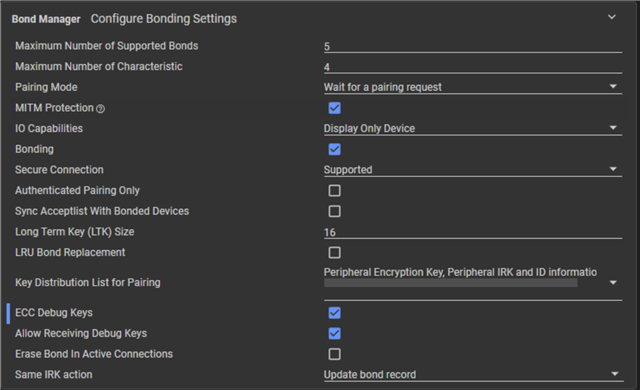Open the Same IRK action dropdown
The height and width of the screenshot is (390, 640).
point(473,374)
